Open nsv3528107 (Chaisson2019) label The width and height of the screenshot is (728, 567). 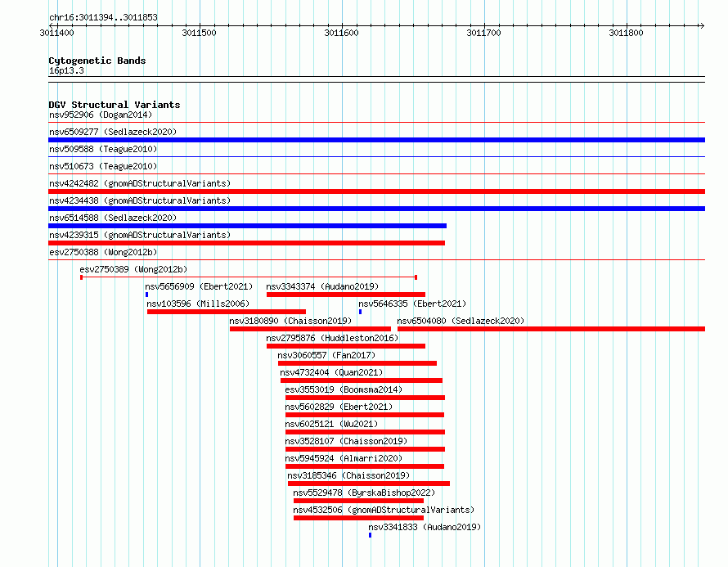coord(346,441)
